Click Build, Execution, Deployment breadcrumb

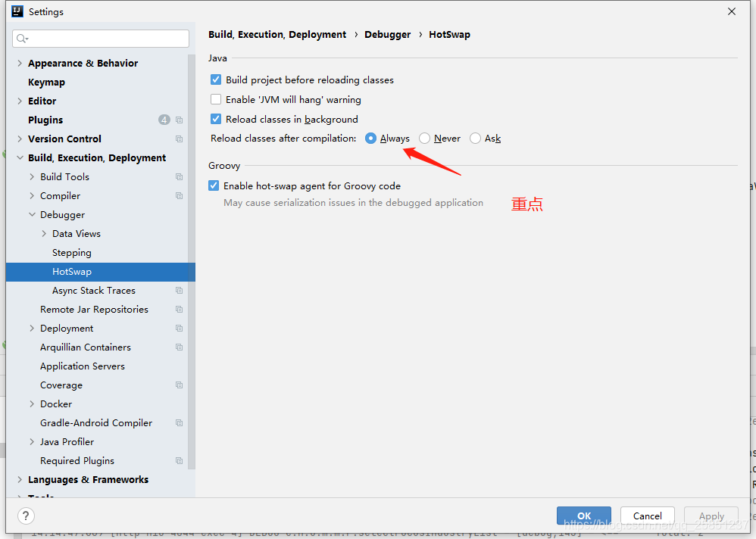point(277,35)
